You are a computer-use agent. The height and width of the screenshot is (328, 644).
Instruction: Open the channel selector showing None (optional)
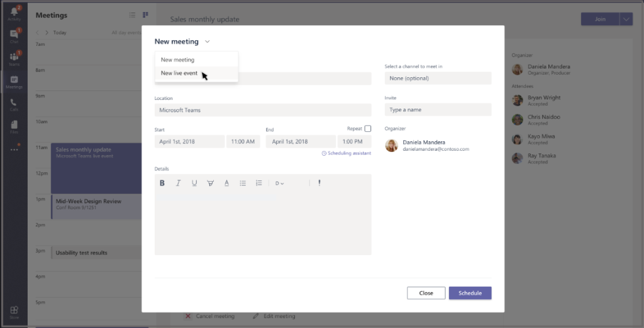click(x=438, y=78)
